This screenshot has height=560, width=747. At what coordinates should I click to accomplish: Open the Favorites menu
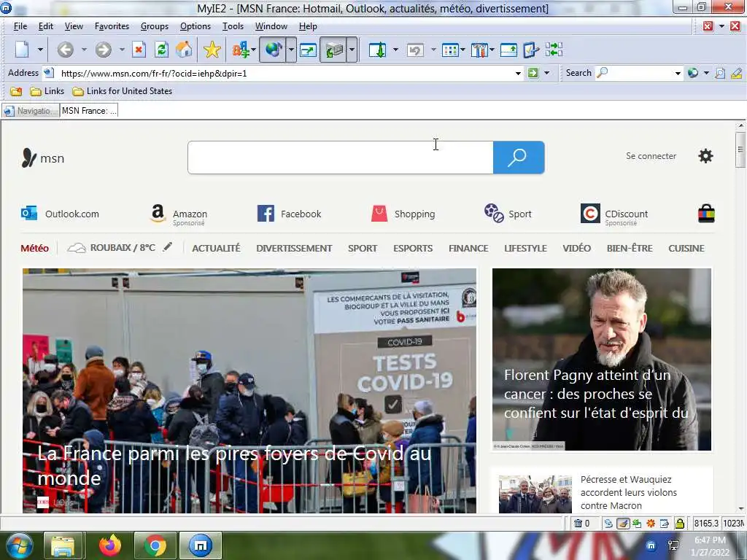point(112,26)
